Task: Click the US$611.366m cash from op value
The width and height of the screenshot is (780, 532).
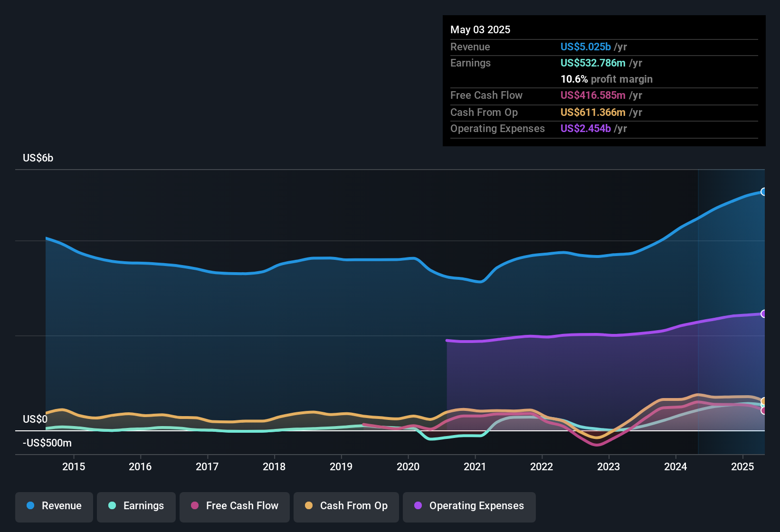Action: pyautogui.click(x=593, y=113)
